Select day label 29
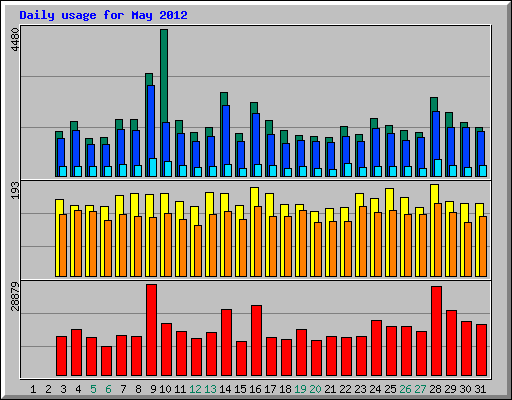Viewport: 512px width, 400px height. coord(450,389)
